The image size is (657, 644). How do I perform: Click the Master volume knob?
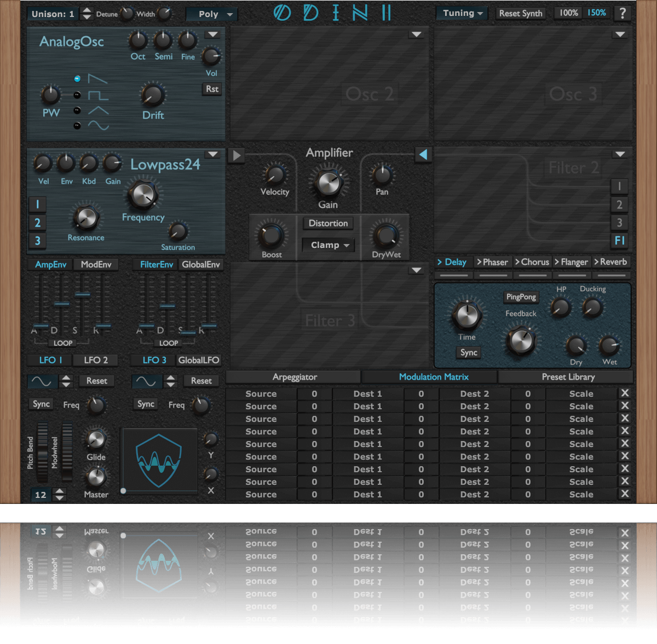96,476
